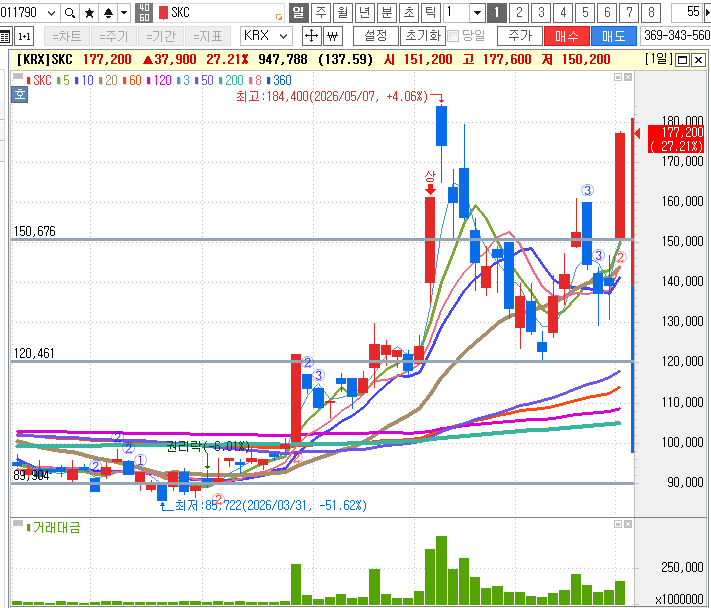The image size is (711, 608).
Task: Select the 분 minute period
Action: coord(387,13)
